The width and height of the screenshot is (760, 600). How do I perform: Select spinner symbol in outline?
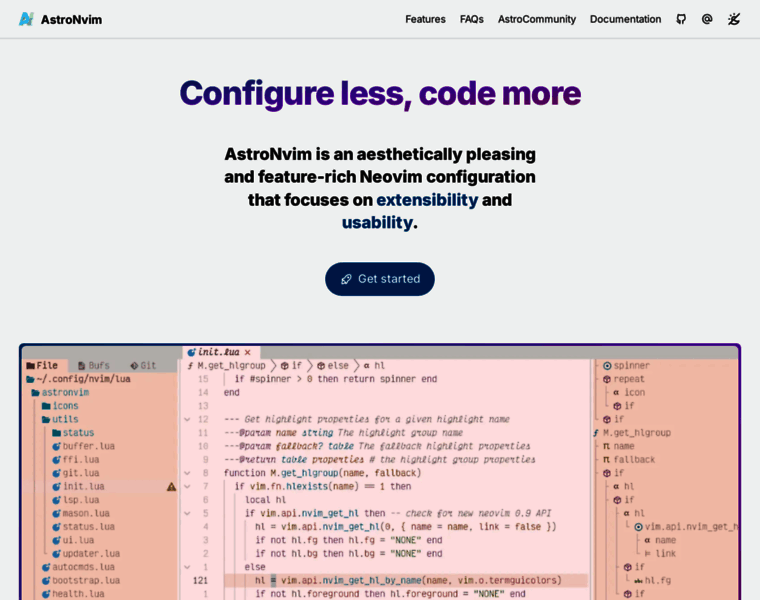click(x=626, y=365)
